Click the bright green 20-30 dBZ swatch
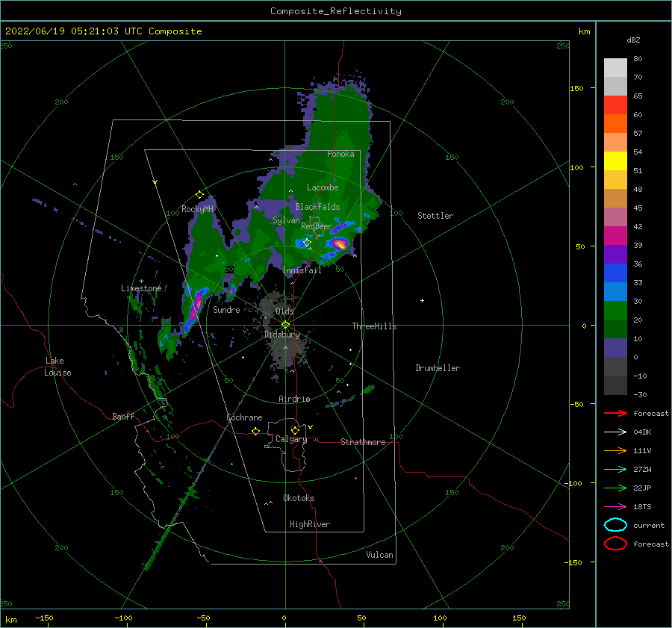Screen dimensions: 672x628 (615, 311)
